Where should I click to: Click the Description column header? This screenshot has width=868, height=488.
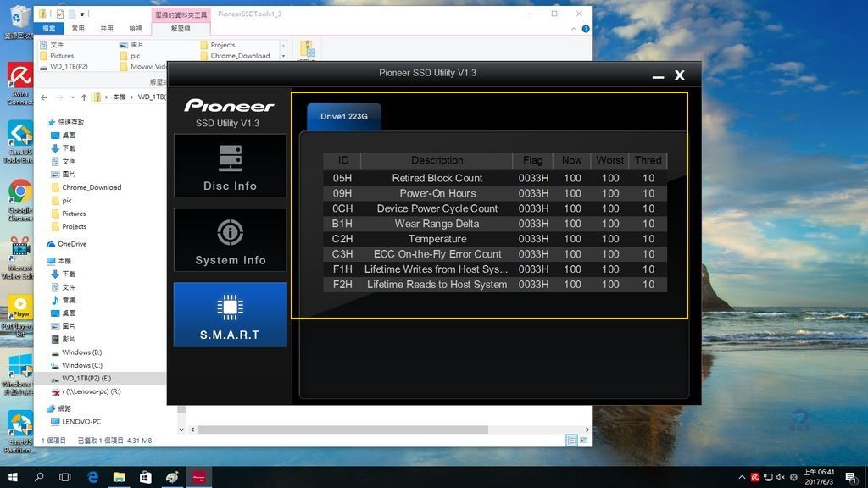437,160
